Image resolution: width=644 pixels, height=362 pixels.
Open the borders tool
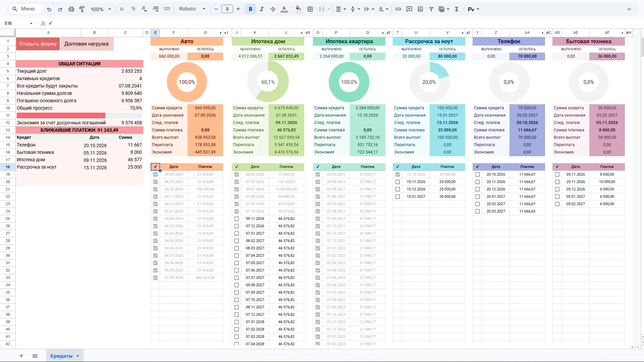(x=310, y=9)
